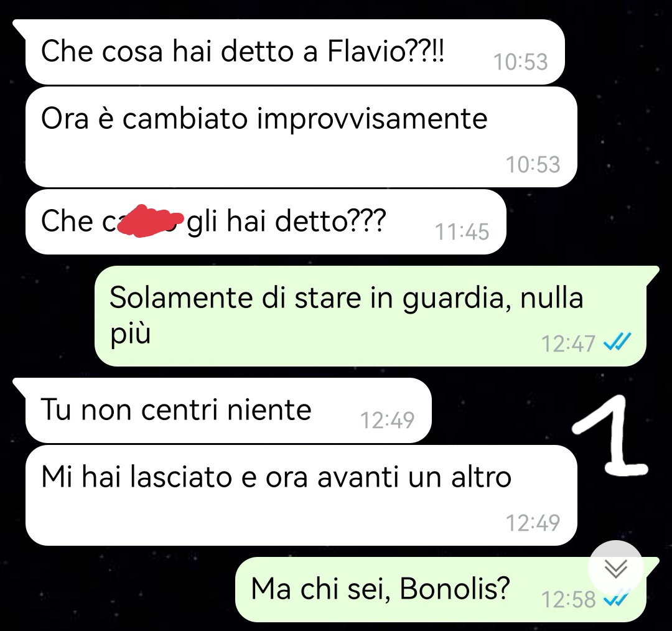Image resolution: width=672 pixels, height=631 pixels.
Task: Select message "Ora è cambiato improvvisamente"
Action: (x=301, y=137)
